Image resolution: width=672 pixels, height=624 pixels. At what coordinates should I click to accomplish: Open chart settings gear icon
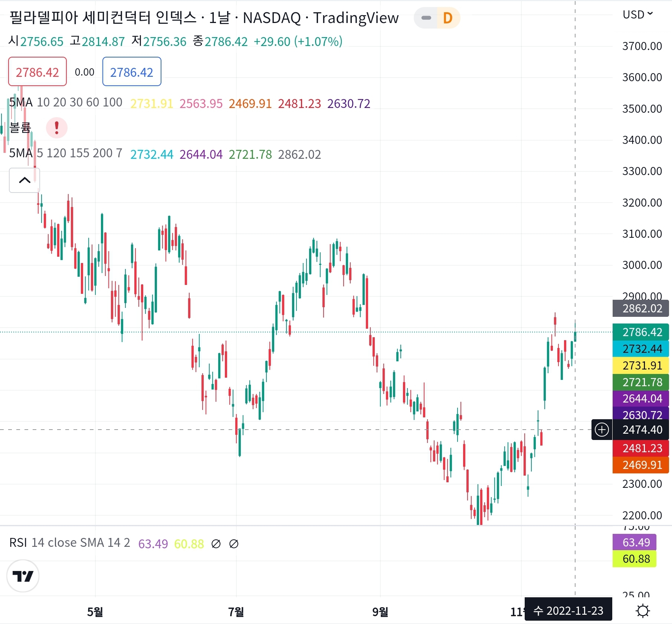[x=643, y=611]
